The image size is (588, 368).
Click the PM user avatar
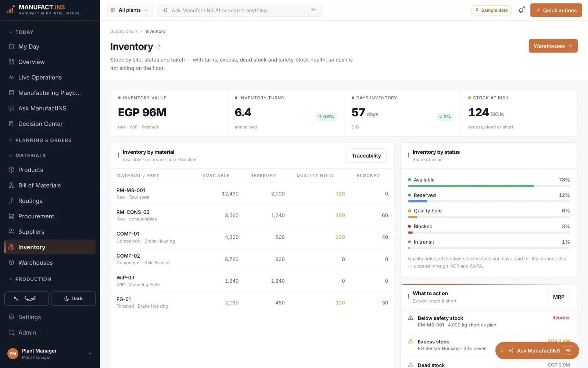(13, 354)
